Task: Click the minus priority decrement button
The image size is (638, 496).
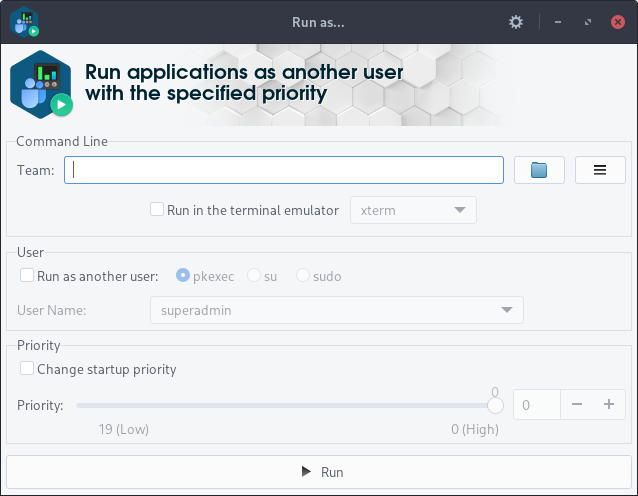Action: 577,405
